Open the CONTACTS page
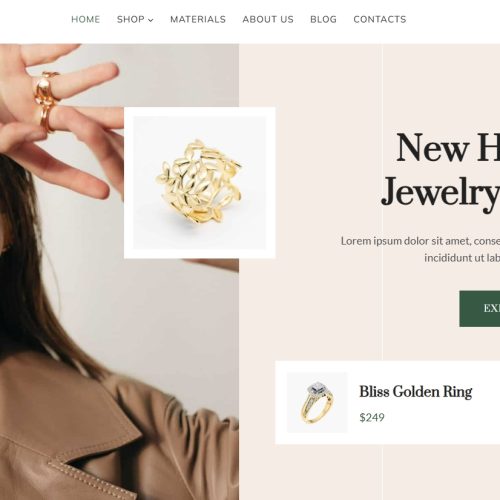Screen dimensions: 500x500 coord(380,19)
